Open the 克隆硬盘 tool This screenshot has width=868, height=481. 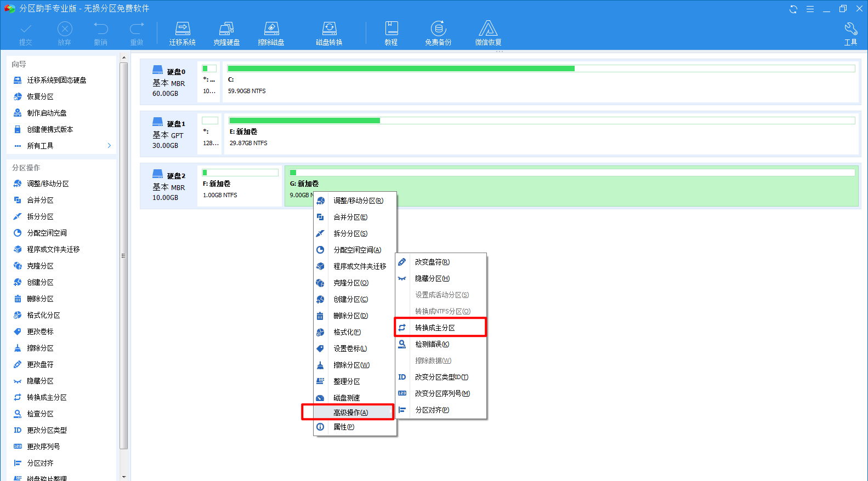226,33
